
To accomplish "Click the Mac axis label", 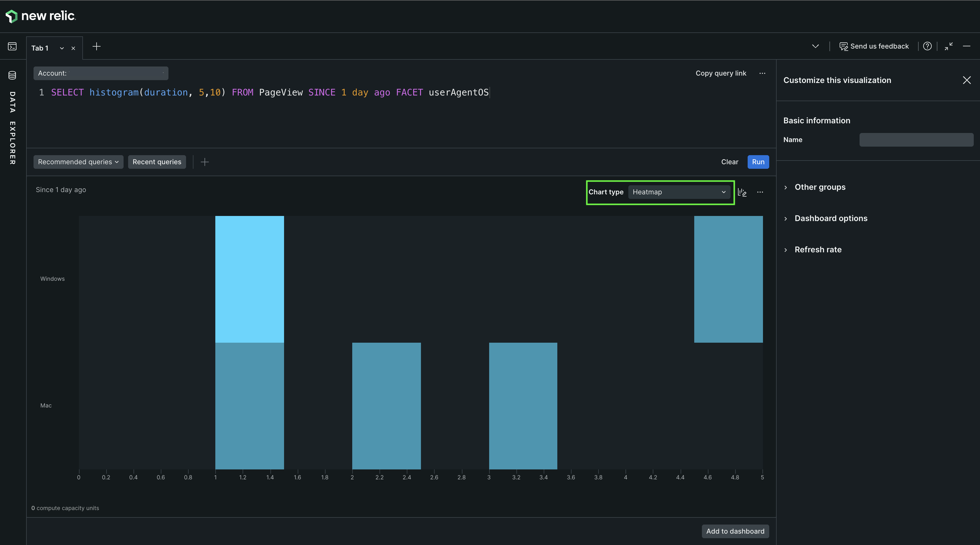I will [46, 406].
